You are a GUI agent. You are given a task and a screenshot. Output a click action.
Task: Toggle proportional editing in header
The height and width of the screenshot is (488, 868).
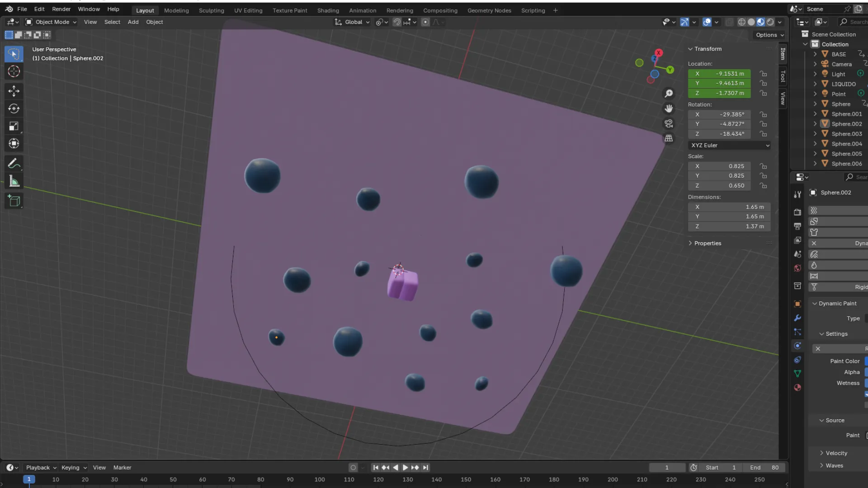pos(425,22)
